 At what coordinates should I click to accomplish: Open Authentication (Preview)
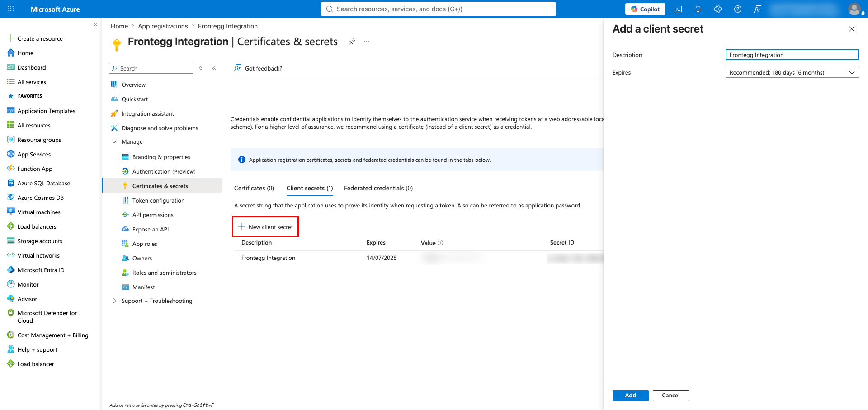coord(164,171)
